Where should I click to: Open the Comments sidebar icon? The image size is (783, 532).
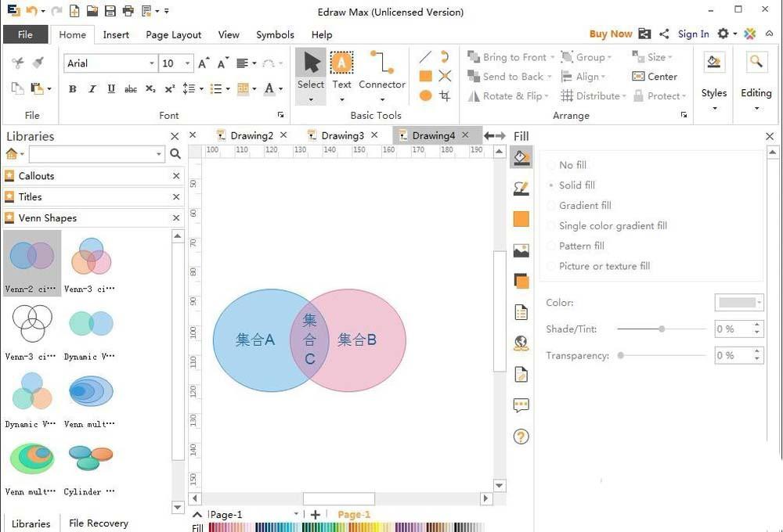521,405
